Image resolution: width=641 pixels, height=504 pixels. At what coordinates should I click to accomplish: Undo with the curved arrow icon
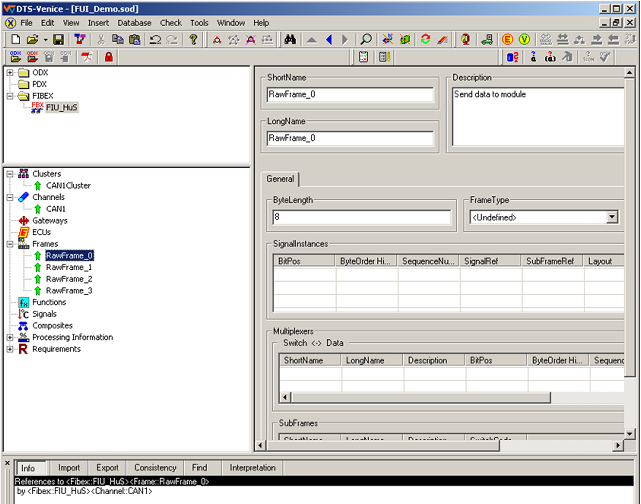click(155, 40)
